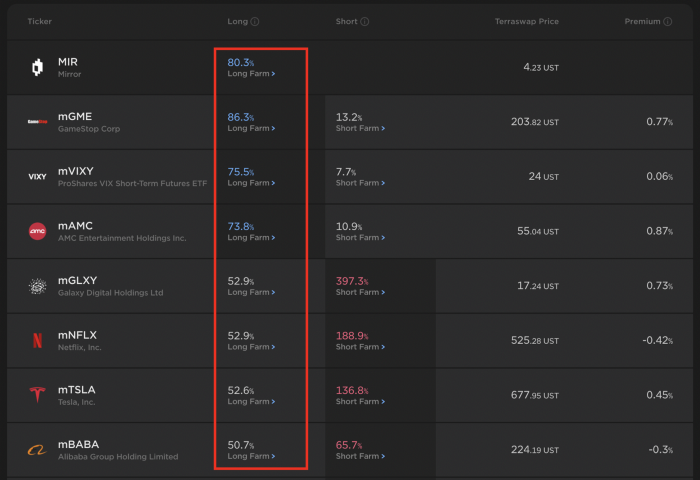Open mBABA Short Farm link

tap(360, 457)
